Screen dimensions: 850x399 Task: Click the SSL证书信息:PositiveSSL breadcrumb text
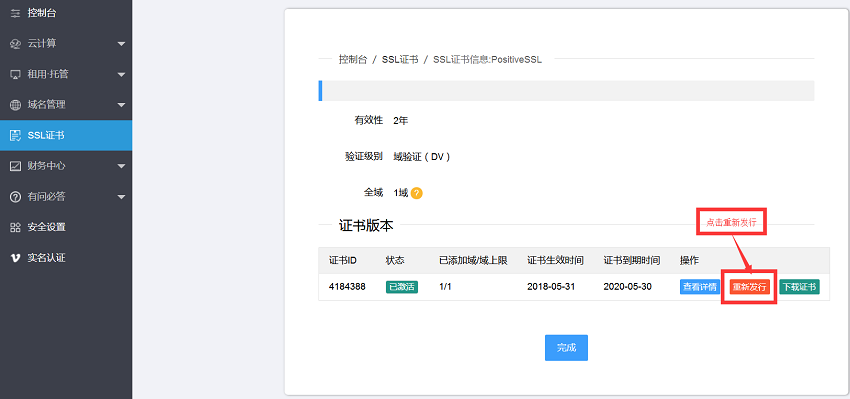[x=487, y=60]
